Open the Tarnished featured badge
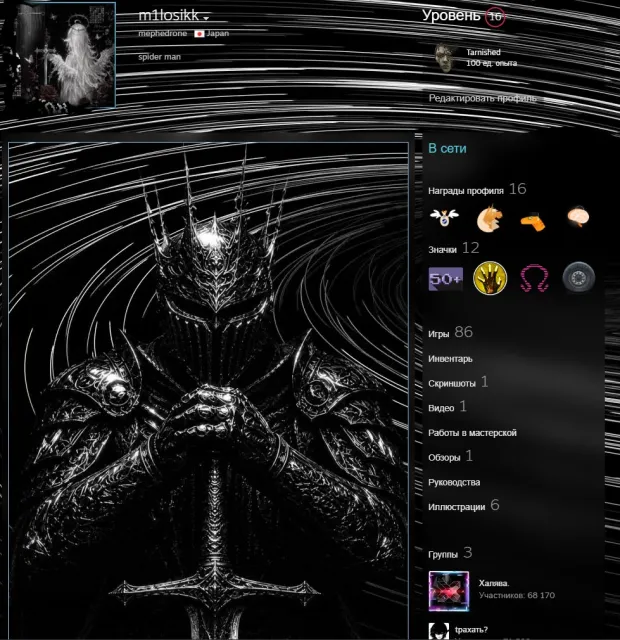Image resolution: width=620 pixels, height=640 pixels. pos(445,58)
